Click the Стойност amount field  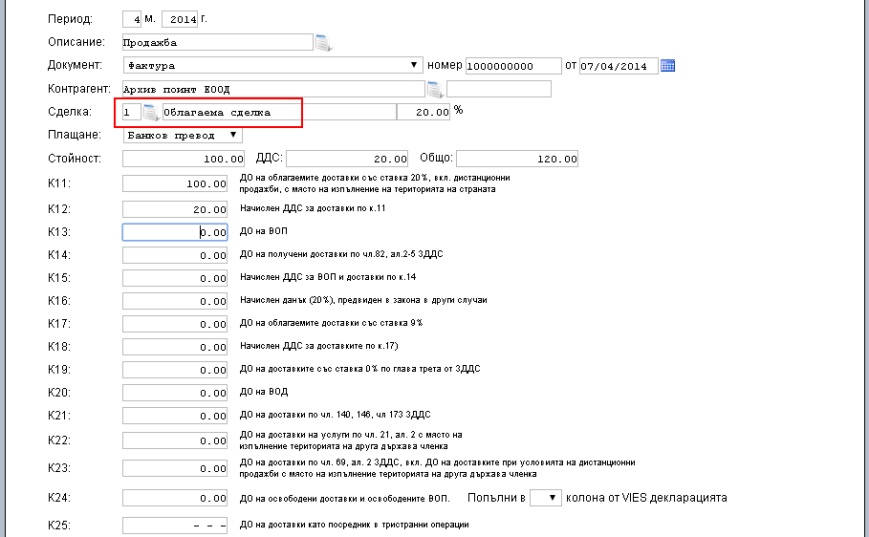184,158
